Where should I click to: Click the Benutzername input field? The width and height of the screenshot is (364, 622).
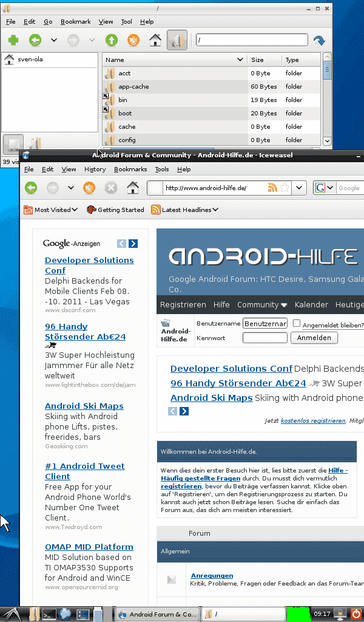click(x=265, y=324)
